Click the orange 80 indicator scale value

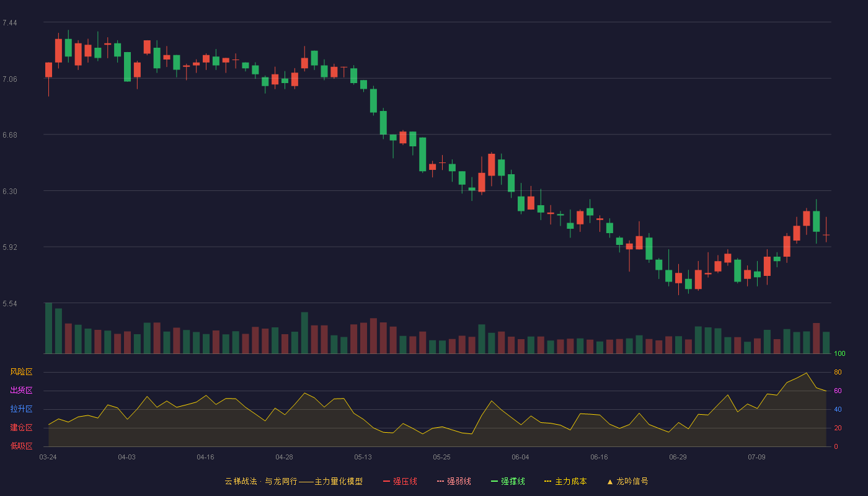[838, 372]
